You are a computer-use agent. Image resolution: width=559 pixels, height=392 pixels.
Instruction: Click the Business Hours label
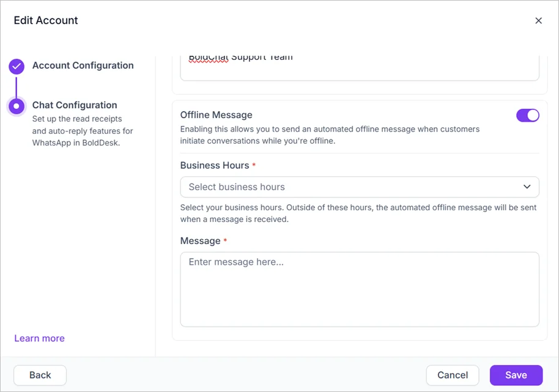point(215,165)
